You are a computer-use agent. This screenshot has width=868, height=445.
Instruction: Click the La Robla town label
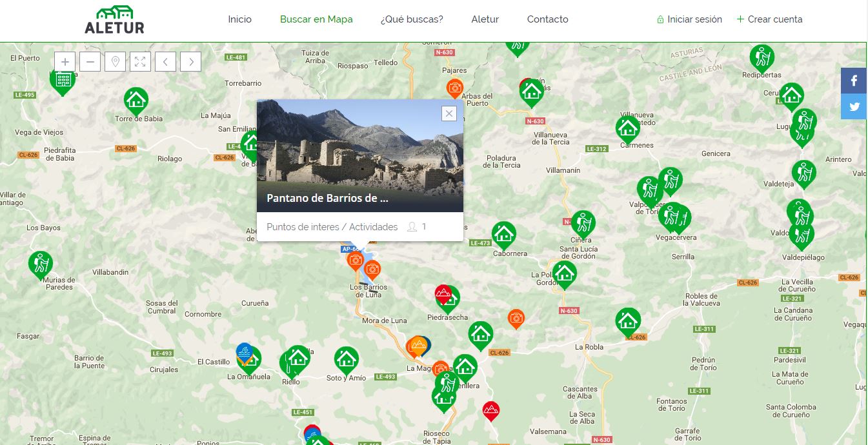(x=589, y=346)
